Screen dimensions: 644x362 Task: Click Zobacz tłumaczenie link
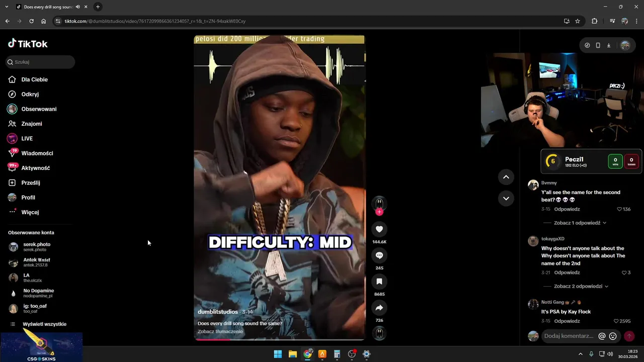coord(220,331)
